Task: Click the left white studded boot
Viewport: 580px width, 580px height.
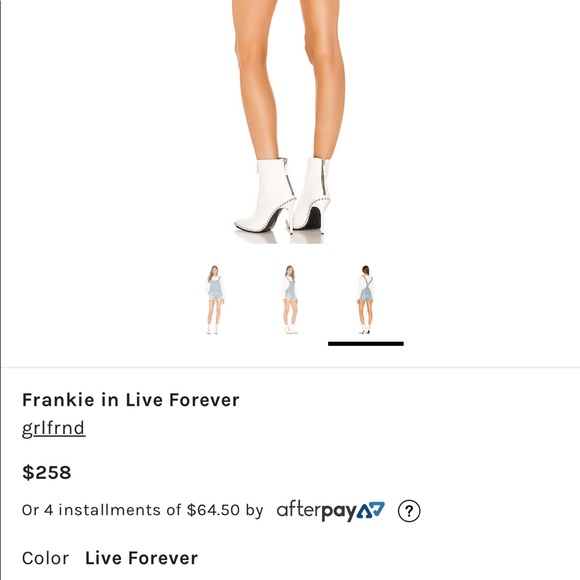Action: pyautogui.click(x=266, y=196)
